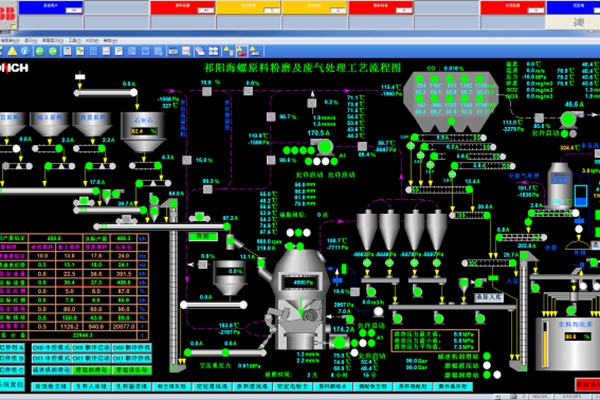This screenshot has height=400, width=600.
Task: Click the CK1 中控模式 button
Action: [51, 359]
